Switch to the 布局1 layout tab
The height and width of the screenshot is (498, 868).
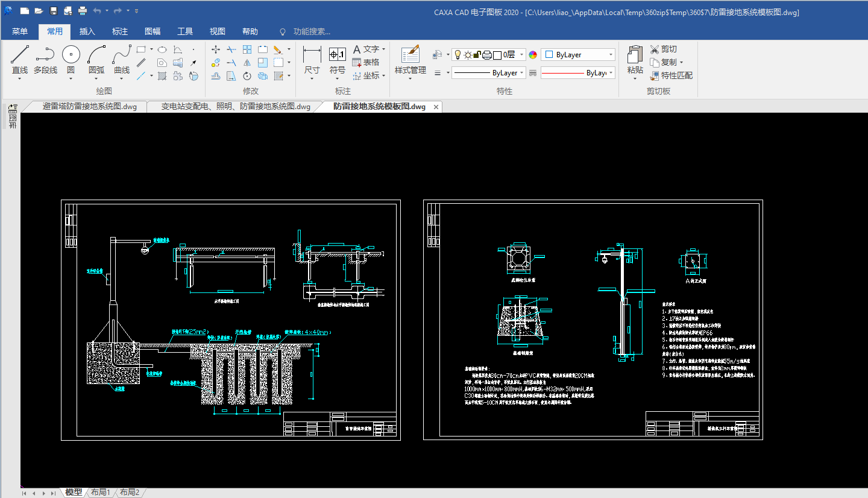[x=100, y=493]
